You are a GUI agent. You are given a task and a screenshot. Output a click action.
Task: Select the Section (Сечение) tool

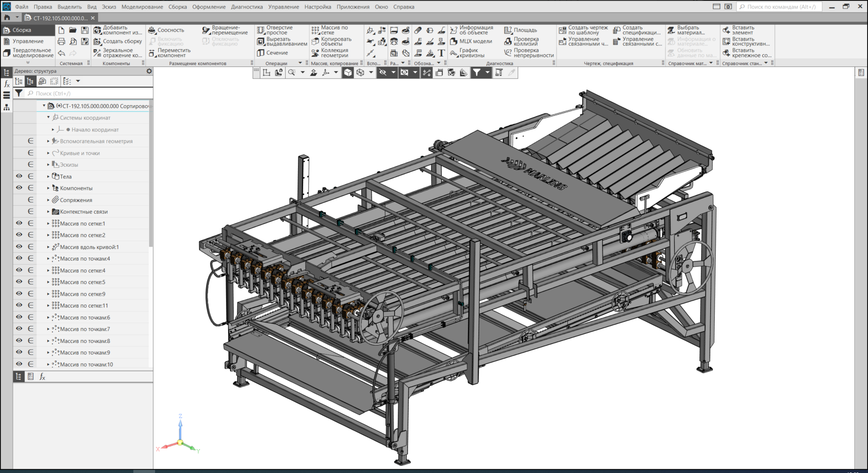pyautogui.click(x=261, y=53)
